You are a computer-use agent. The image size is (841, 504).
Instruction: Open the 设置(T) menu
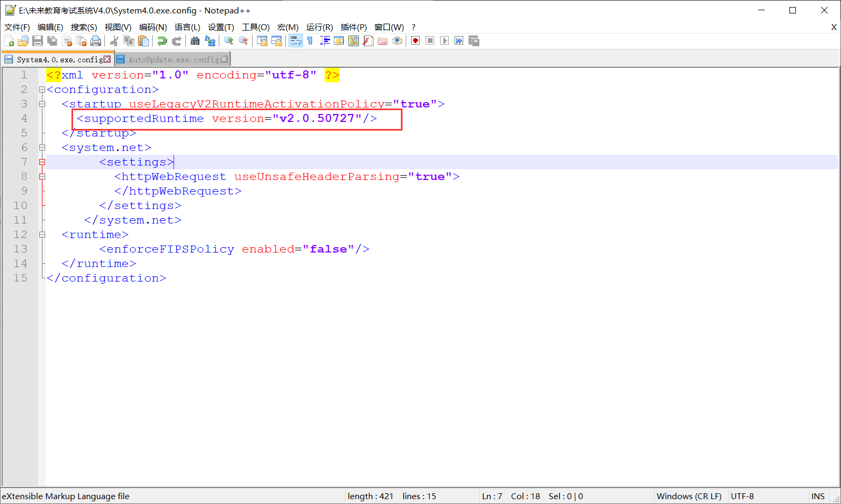(221, 27)
